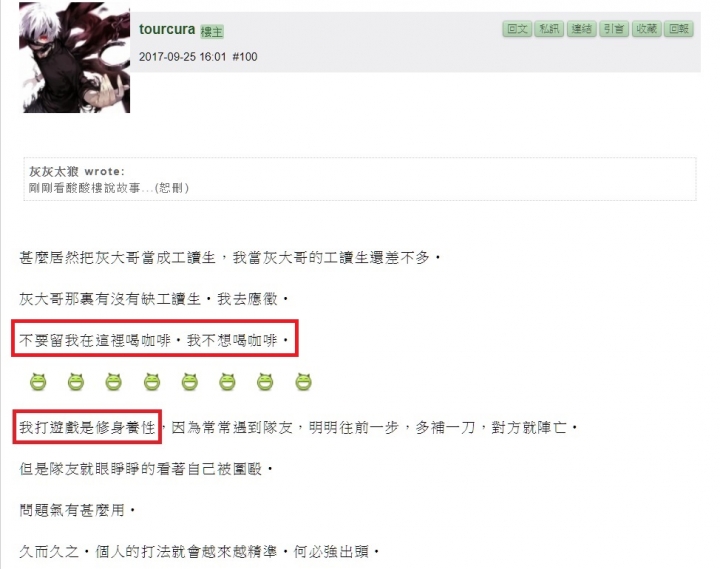
Task: Open 私訊 private message to tourcura
Action: 549,29
